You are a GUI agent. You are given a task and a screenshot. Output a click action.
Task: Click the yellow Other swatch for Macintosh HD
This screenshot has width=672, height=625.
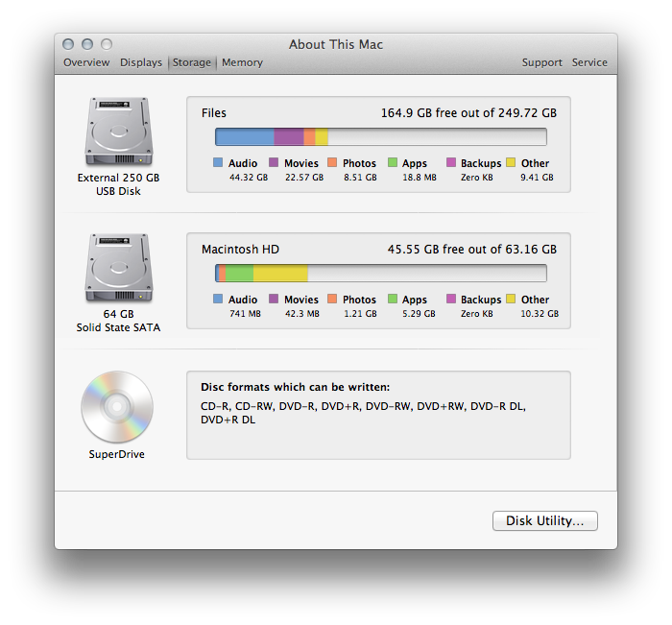click(x=511, y=299)
